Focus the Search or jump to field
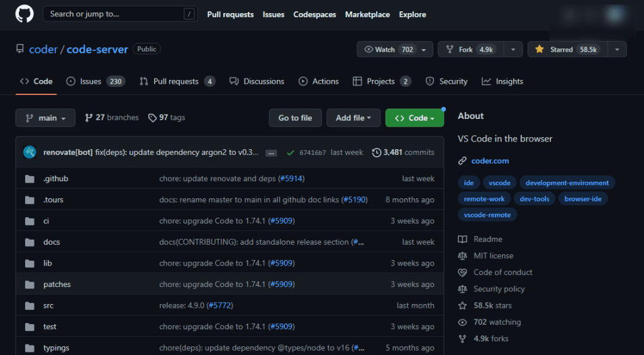Viewport: 644px width, 355px height. 120,14
